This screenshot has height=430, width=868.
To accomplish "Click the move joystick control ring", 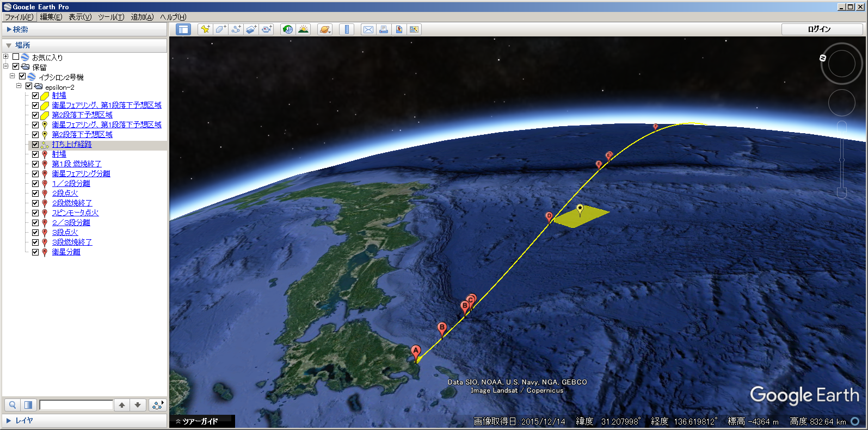I will coord(841,102).
